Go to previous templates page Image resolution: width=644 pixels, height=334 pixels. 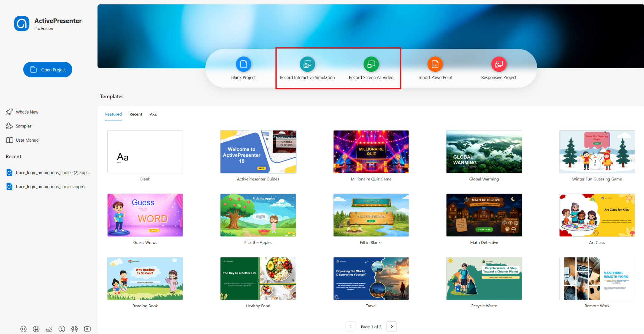[x=351, y=326]
